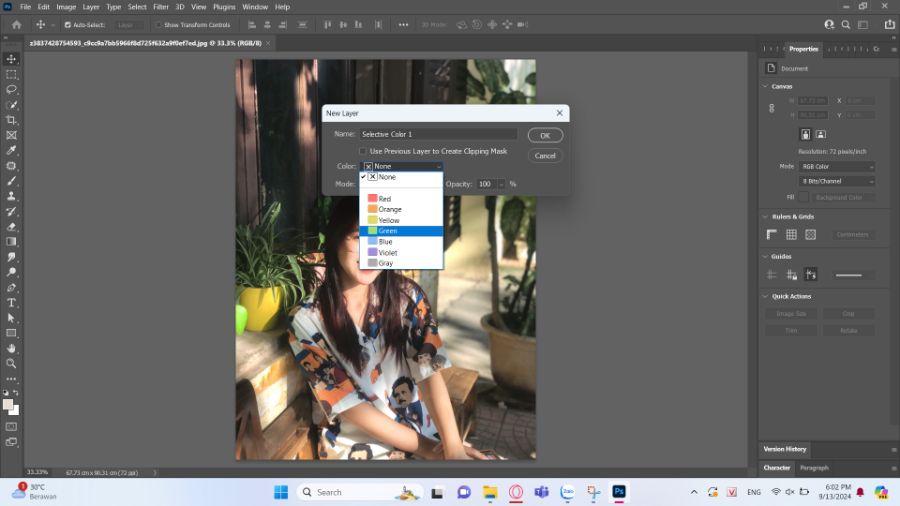Select the Crop tool
The height and width of the screenshot is (506, 900).
click(x=11, y=120)
